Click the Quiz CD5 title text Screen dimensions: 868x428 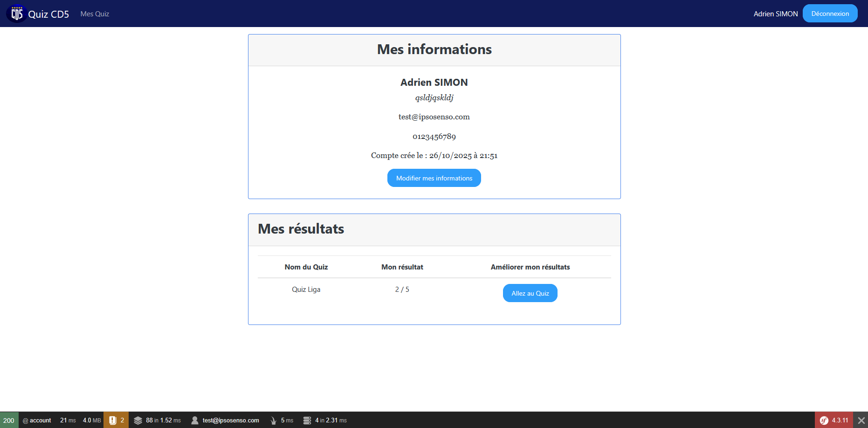point(49,14)
